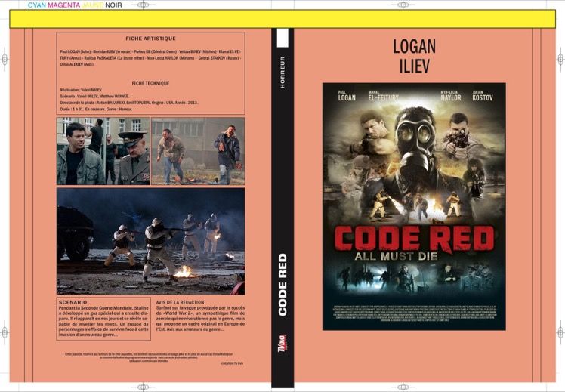Click the 'Scénario : Valeri MILEV, Matthew' line
The image size is (565, 392).
pyautogui.click(x=94, y=96)
